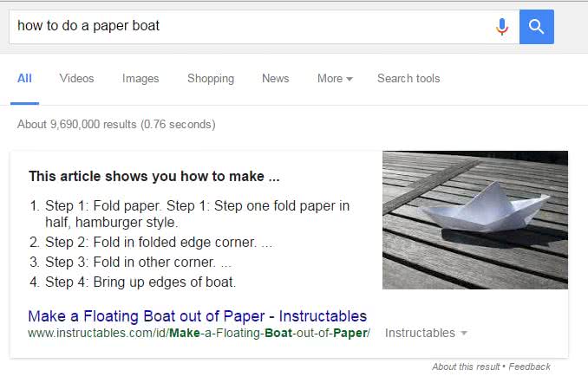Select the All results tab
The image size is (588, 383).
click(25, 78)
